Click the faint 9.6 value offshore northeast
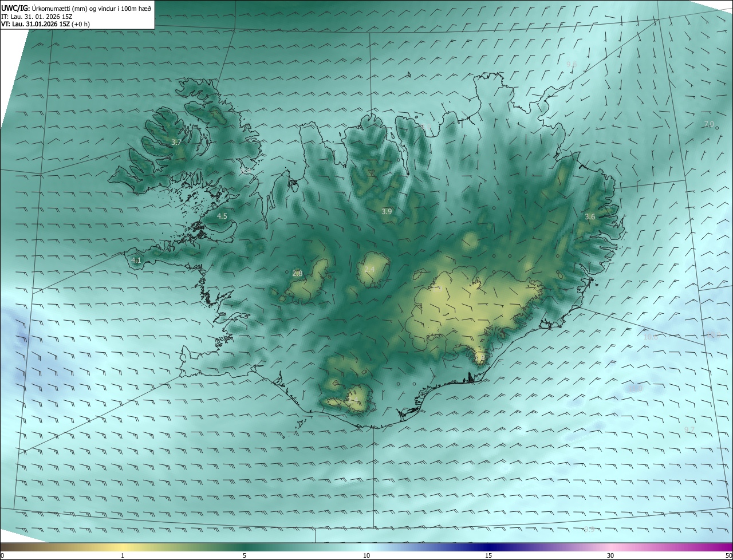 point(572,64)
